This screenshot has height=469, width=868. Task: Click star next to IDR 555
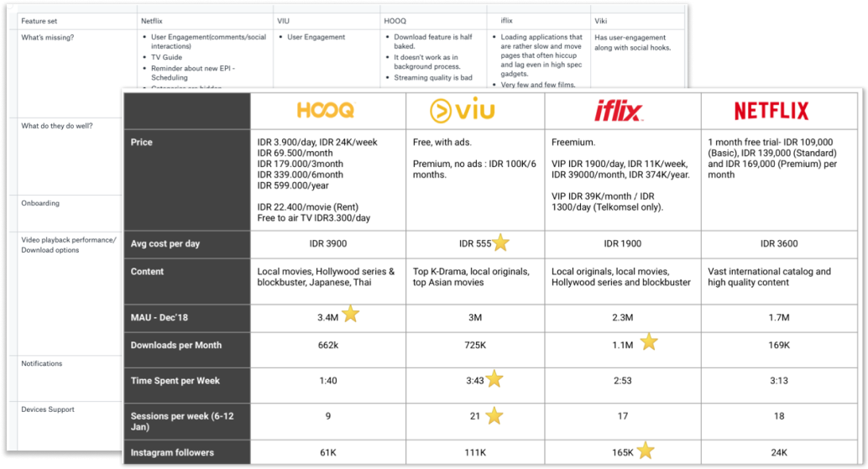point(500,242)
